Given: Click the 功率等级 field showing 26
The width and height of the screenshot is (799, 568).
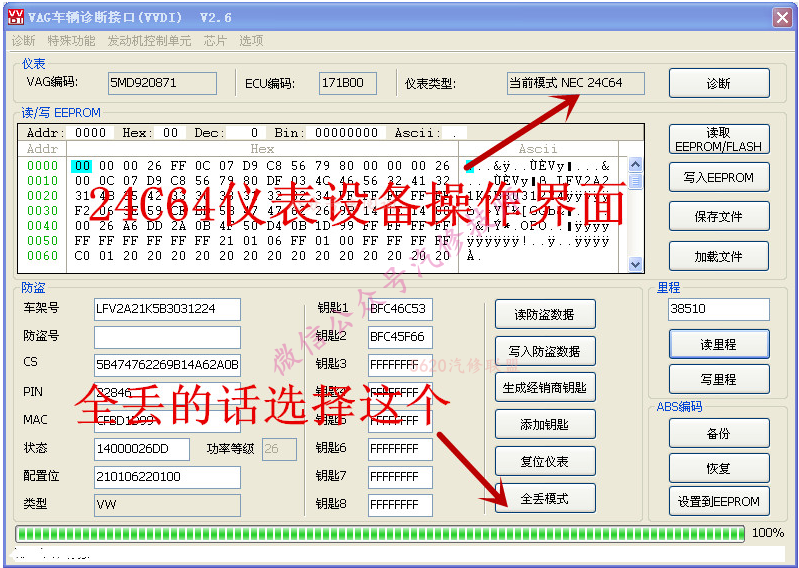Looking at the screenshot, I should pos(279,449).
